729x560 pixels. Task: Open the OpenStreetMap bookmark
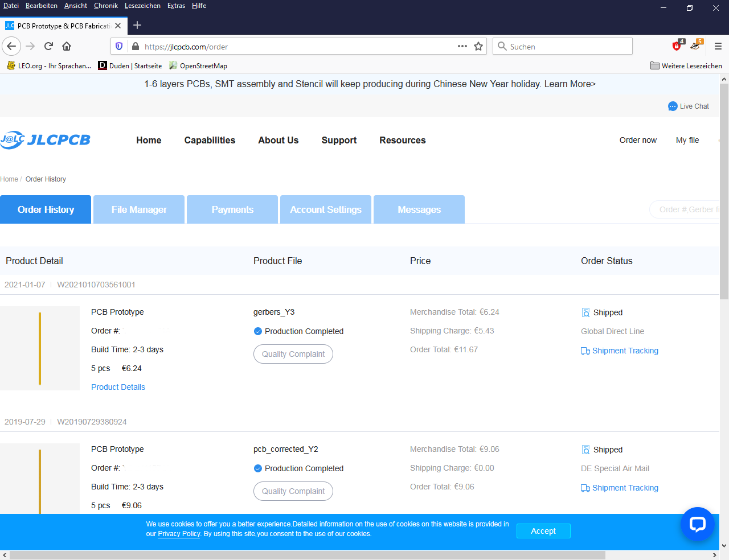coord(198,65)
